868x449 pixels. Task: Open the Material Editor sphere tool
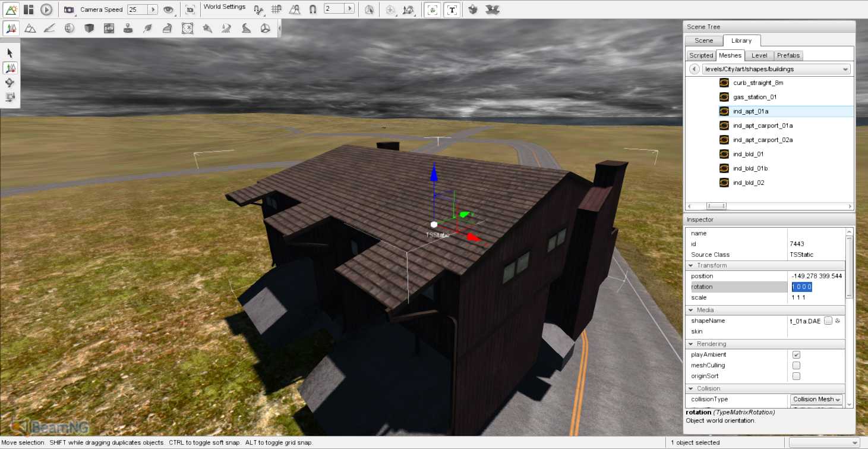pyautogui.click(x=70, y=28)
